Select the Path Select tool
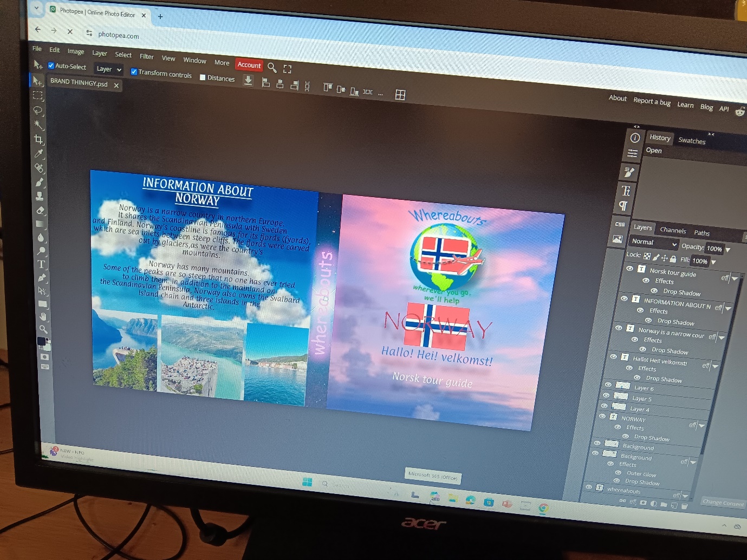 42,291
